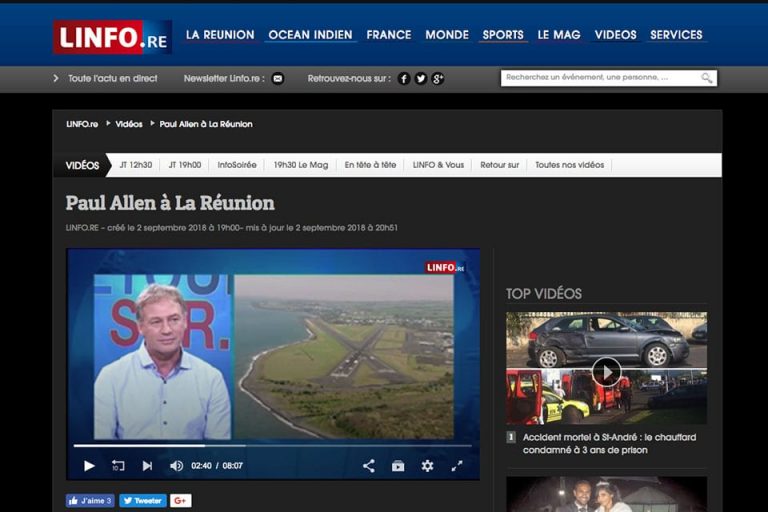Image resolution: width=768 pixels, height=512 pixels.
Task: Open the newsletter envelope icon
Action: 278,78
